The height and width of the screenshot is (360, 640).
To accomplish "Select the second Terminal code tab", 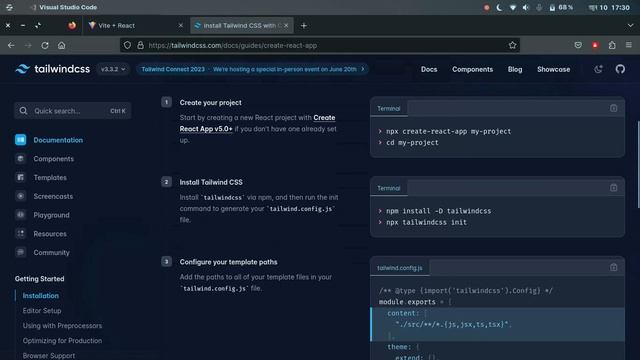I will coord(389,188).
